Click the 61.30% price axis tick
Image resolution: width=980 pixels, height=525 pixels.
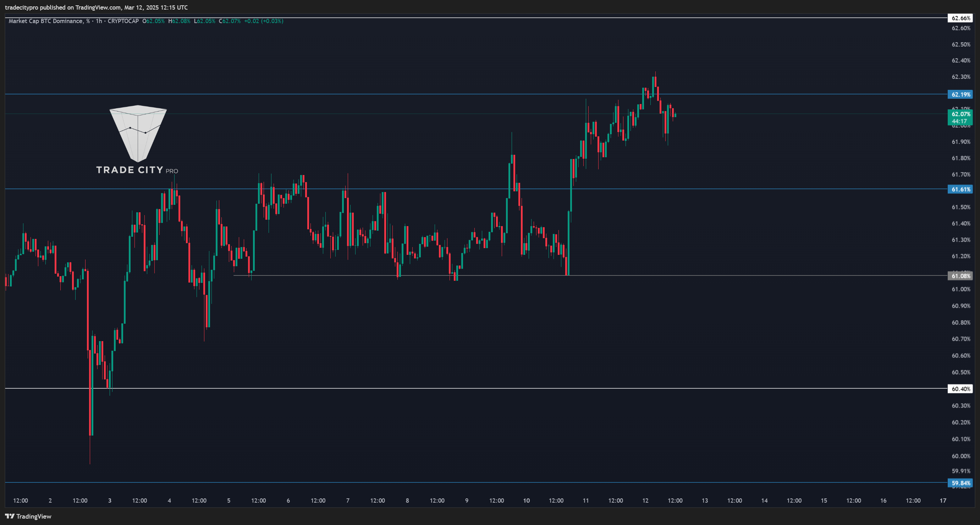(961, 240)
